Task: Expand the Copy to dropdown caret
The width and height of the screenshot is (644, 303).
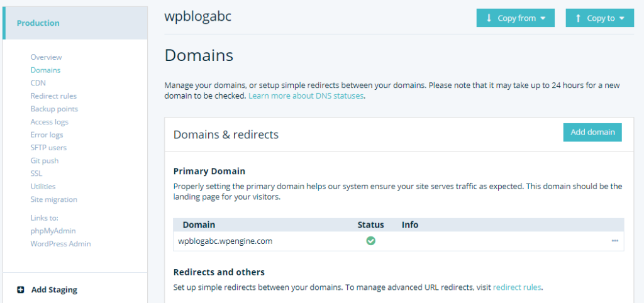Action: [x=621, y=18]
